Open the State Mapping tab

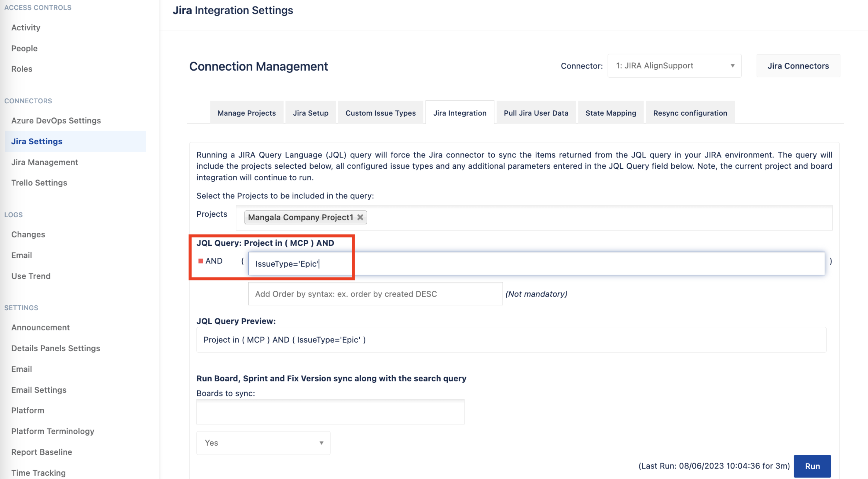(x=611, y=113)
